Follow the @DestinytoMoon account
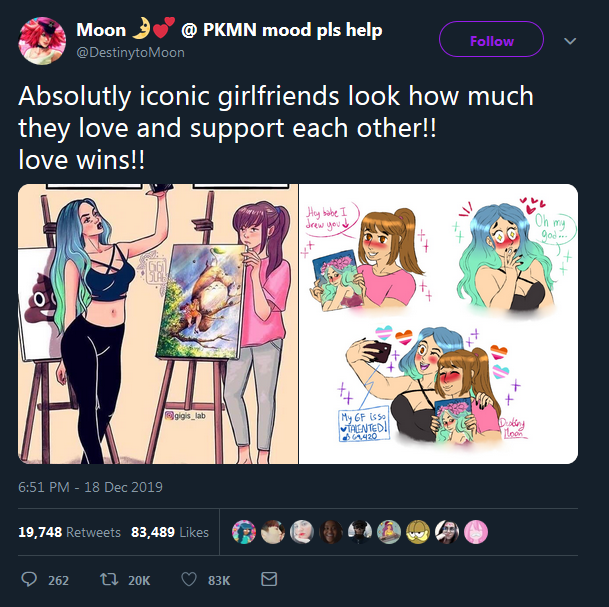 coord(491,39)
